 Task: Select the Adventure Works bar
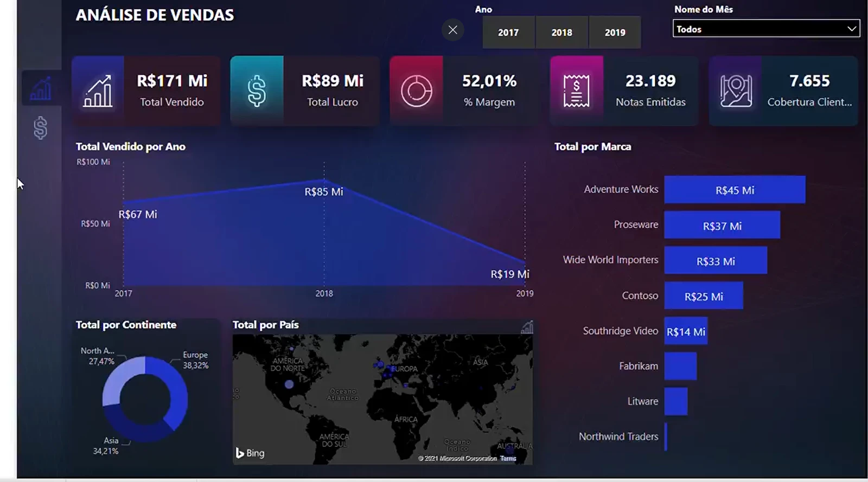coord(735,190)
